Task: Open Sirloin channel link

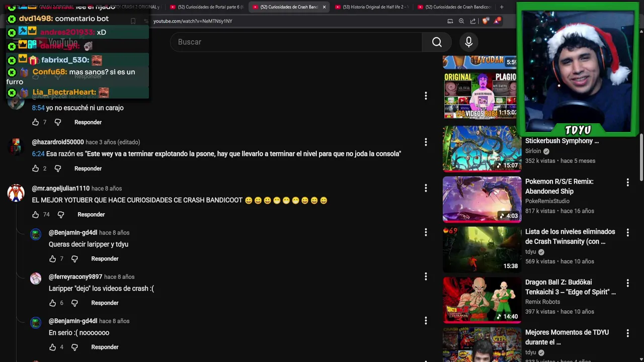Action: pyautogui.click(x=533, y=151)
